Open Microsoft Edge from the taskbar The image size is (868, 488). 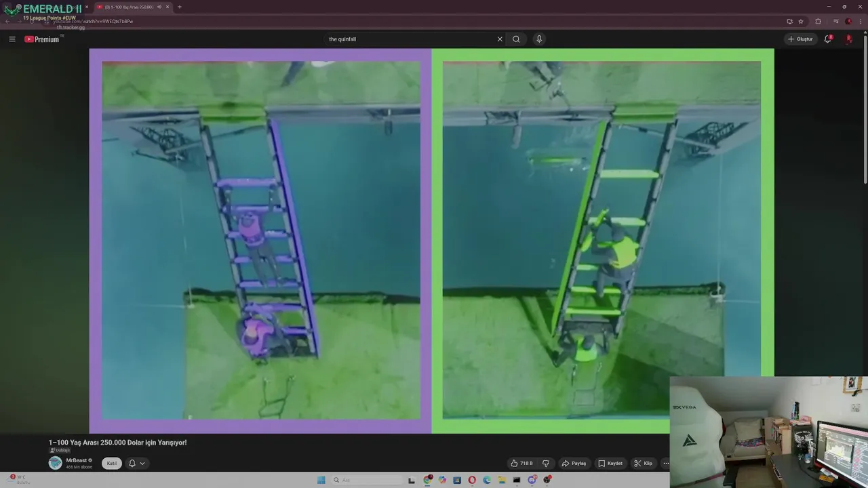[x=487, y=480]
